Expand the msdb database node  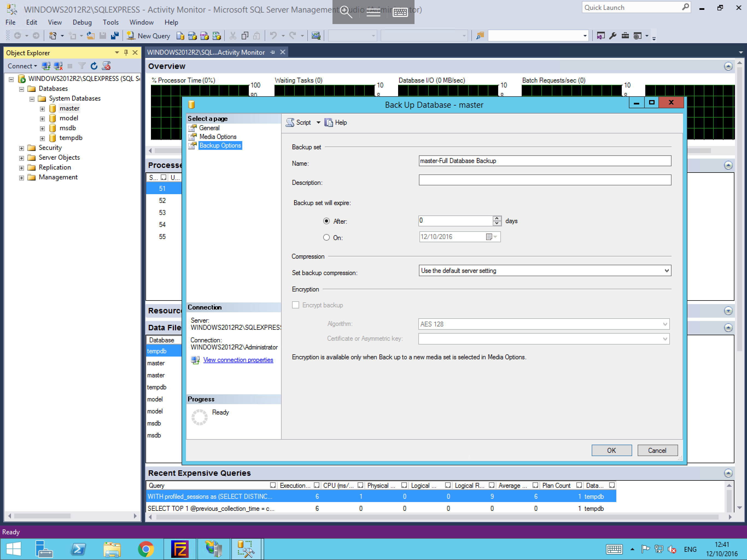pos(42,128)
